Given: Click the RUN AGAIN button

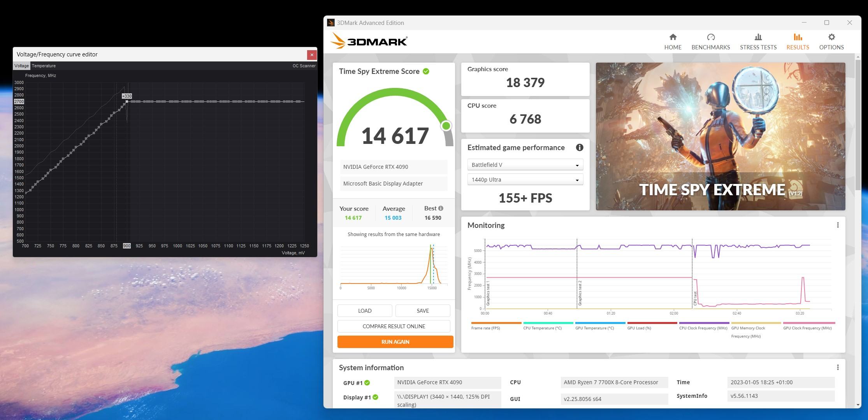Looking at the screenshot, I should tap(395, 342).
